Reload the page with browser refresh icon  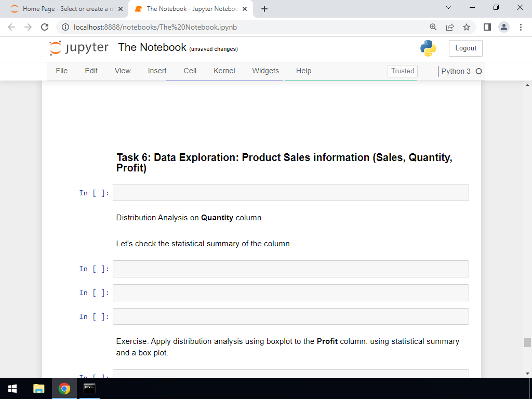pyautogui.click(x=45, y=27)
